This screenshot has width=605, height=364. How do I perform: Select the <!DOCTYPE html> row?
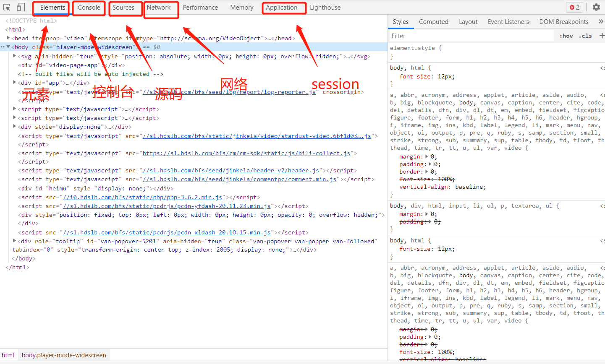pos(31,21)
